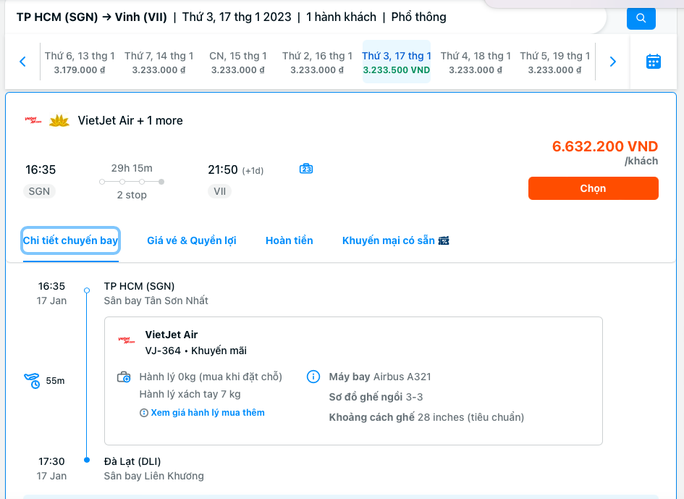Open the calendar date picker icon
This screenshot has width=684, height=499.
point(653,62)
